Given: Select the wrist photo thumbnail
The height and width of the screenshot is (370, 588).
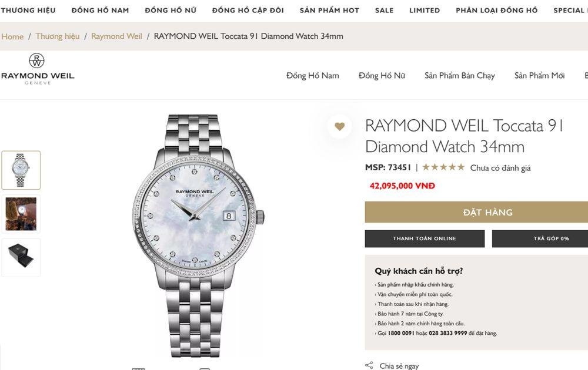Looking at the screenshot, I should tap(21, 214).
